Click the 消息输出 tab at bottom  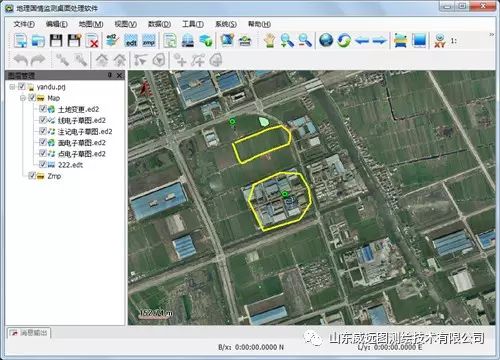(29, 333)
